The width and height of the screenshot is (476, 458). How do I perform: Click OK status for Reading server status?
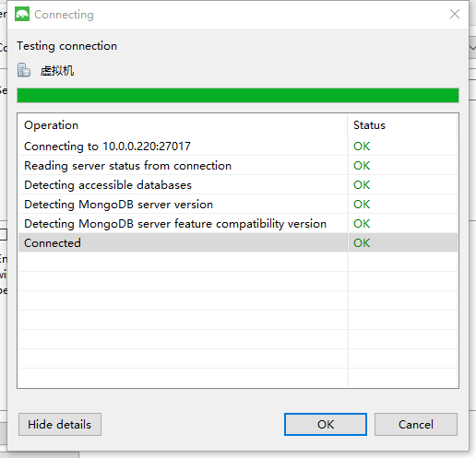point(362,166)
